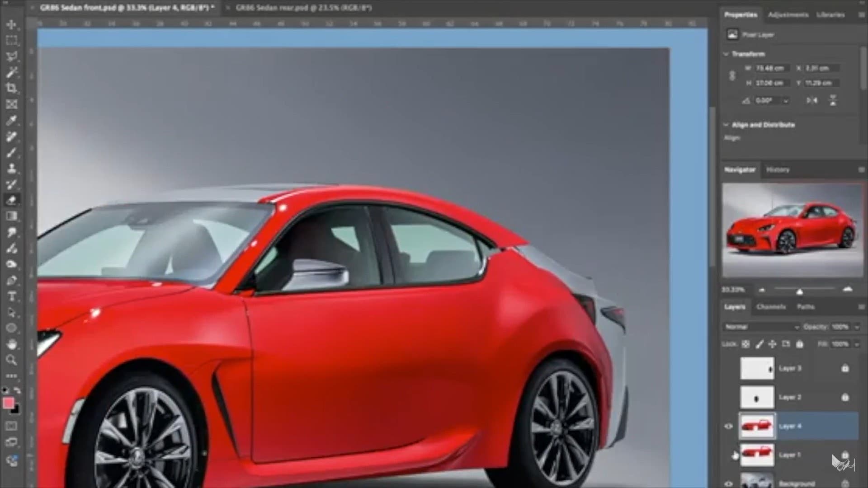
Task: Open the Layers panel menu
Action: click(861, 307)
